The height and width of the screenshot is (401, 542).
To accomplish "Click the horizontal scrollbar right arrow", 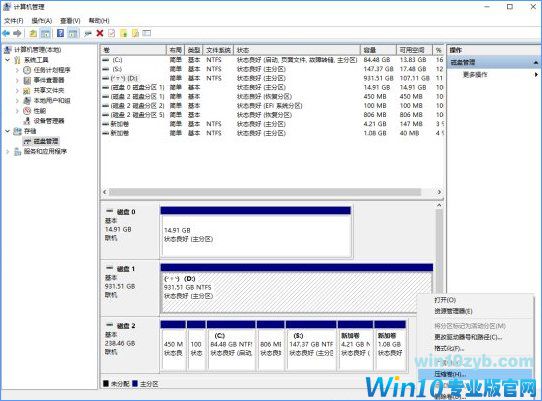I will 439,192.
